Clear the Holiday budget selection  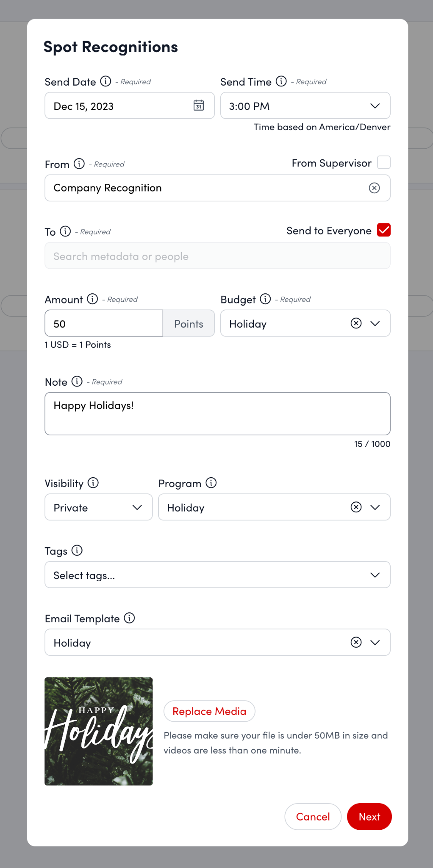tap(356, 323)
